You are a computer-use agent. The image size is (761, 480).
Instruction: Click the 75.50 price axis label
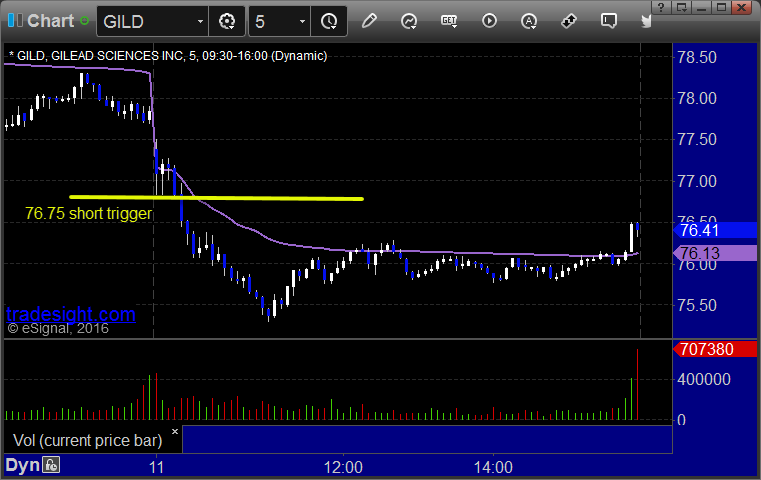click(x=697, y=305)
